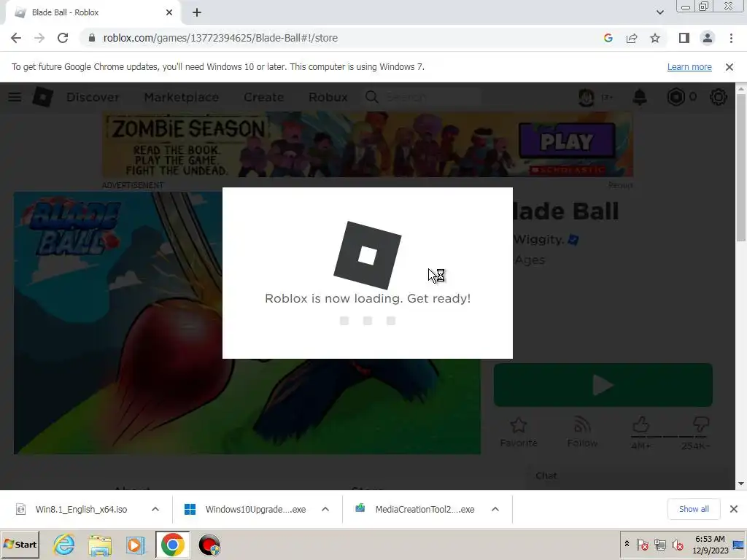Viewport: 747px width, 560px height.
Task: Open the Chrome side panel
Action: pyautogui.click(x=684, y=38)
